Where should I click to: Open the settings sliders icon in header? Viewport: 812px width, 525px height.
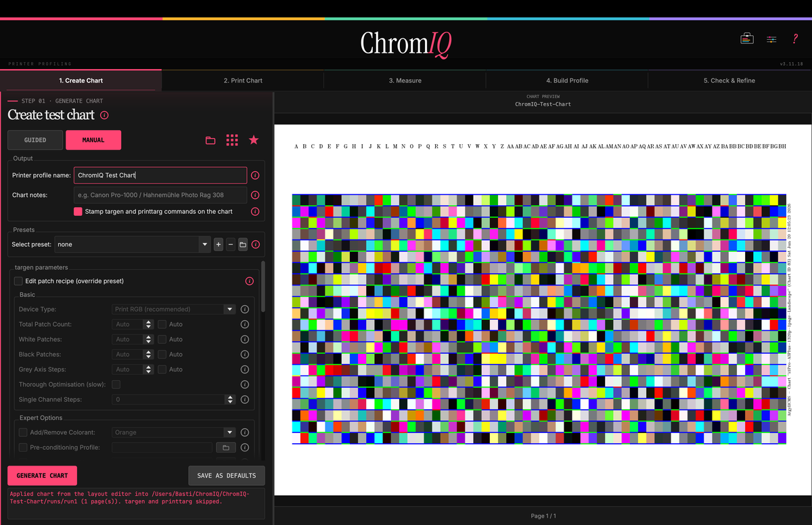point(771,39)
